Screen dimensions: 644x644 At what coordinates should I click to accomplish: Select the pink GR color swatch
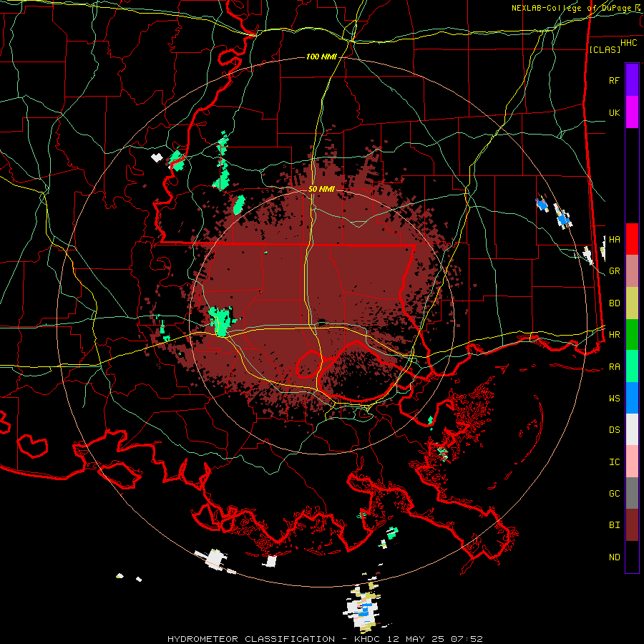tap(632, 271)
